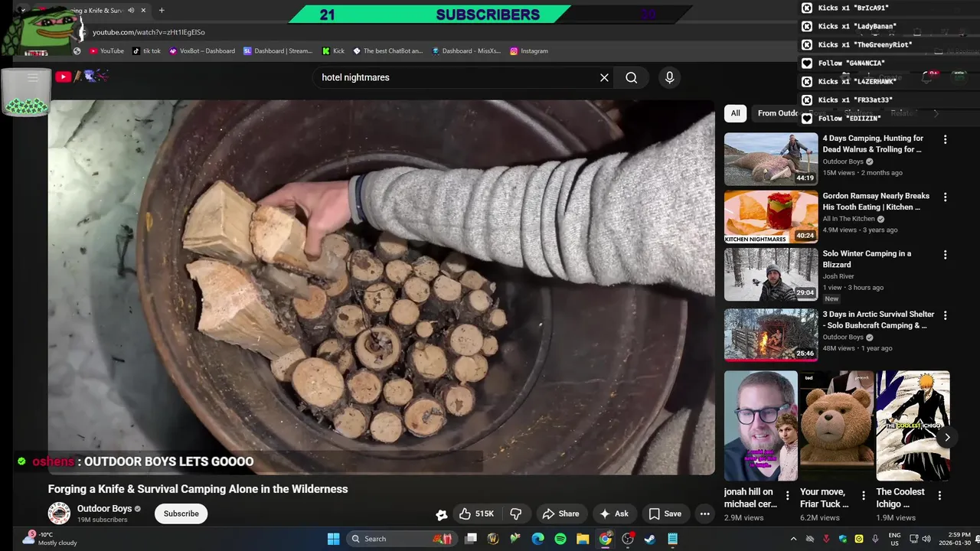Open the tik tok bookmark

coord(146,51)
